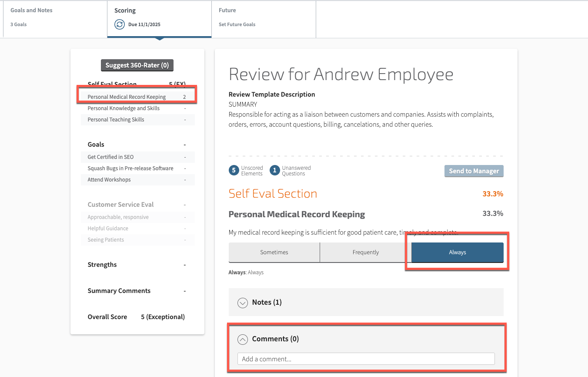Click the Add a comment input field
588x377 pixels.
366,359
